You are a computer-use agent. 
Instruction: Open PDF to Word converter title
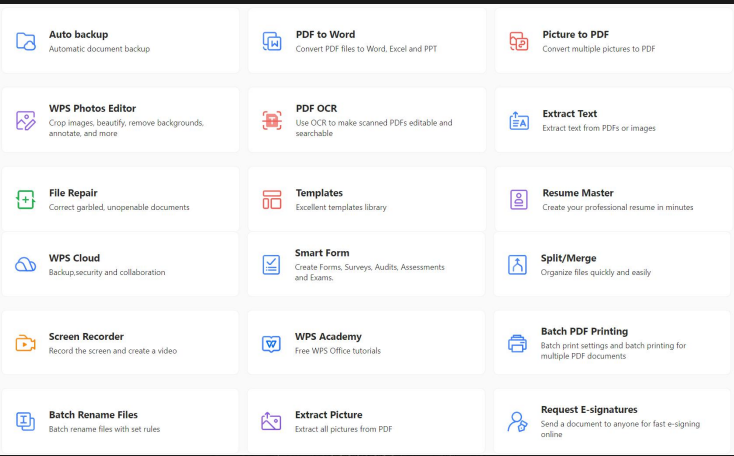(325, 35)
